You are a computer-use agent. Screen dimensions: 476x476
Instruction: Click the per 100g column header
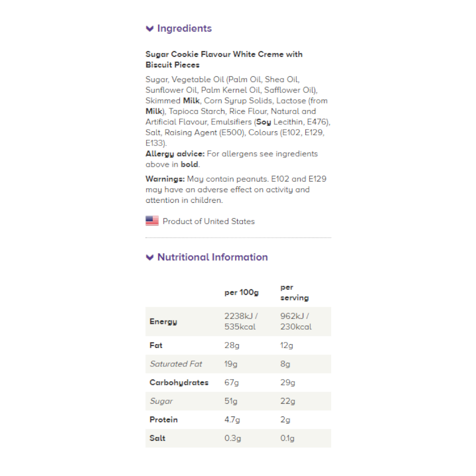point(242,292)
